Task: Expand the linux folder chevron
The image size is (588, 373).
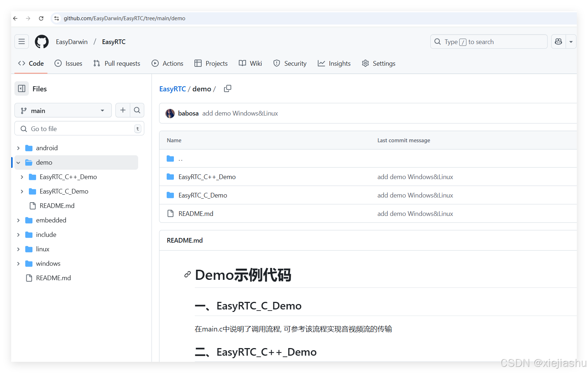Action: 18,249
